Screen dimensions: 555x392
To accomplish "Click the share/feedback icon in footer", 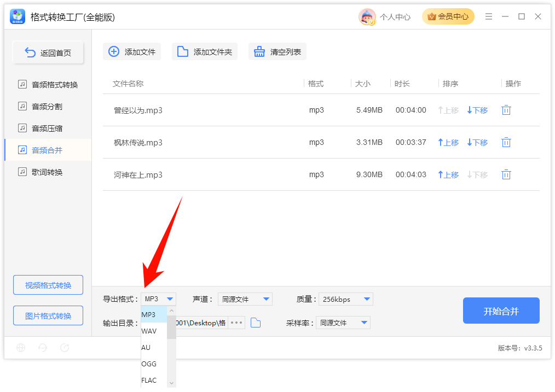I will coord(65,348).
